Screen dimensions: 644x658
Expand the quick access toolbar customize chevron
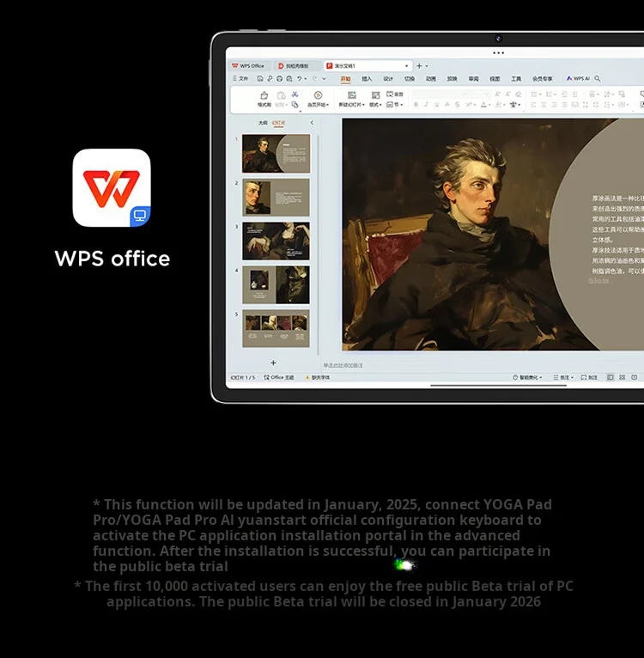pyautogui.click(x=324, y=78)
